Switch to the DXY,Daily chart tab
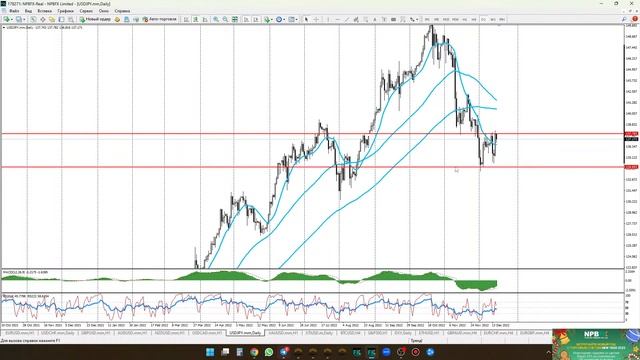Image resolution: width=640 pixels, height=360 pixels. click(x=403, y=333)
